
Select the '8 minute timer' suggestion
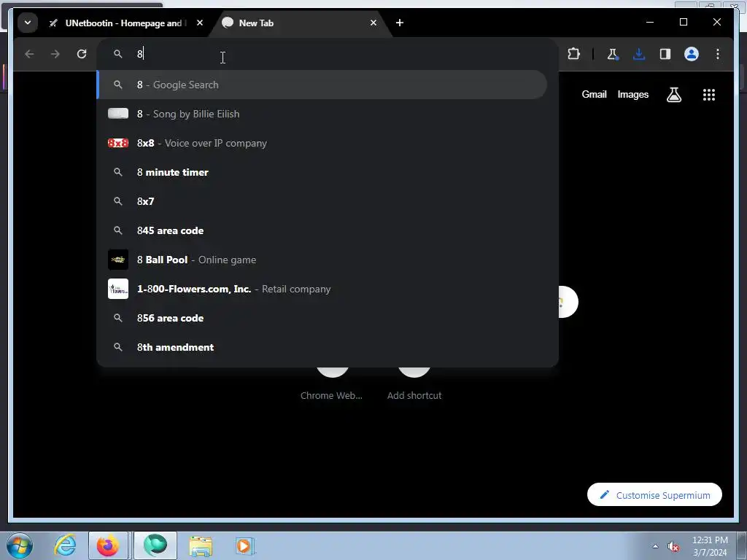[x=322, y=172]
